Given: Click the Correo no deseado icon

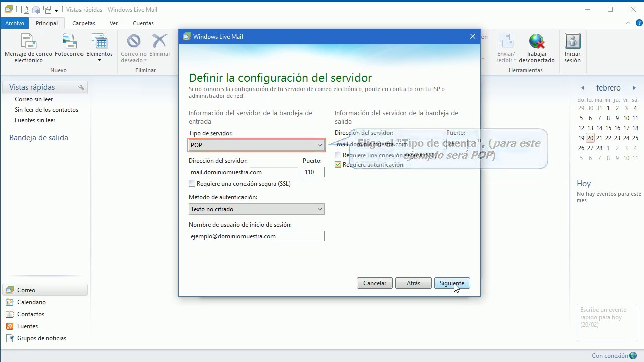Looking at the screenshot, I should point(134,41).
